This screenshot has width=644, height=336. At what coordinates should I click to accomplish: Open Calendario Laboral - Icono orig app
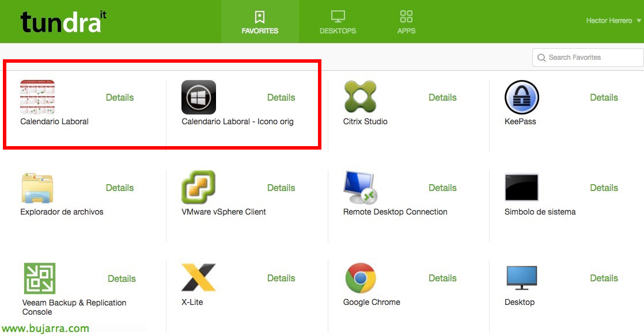[199, 97]
